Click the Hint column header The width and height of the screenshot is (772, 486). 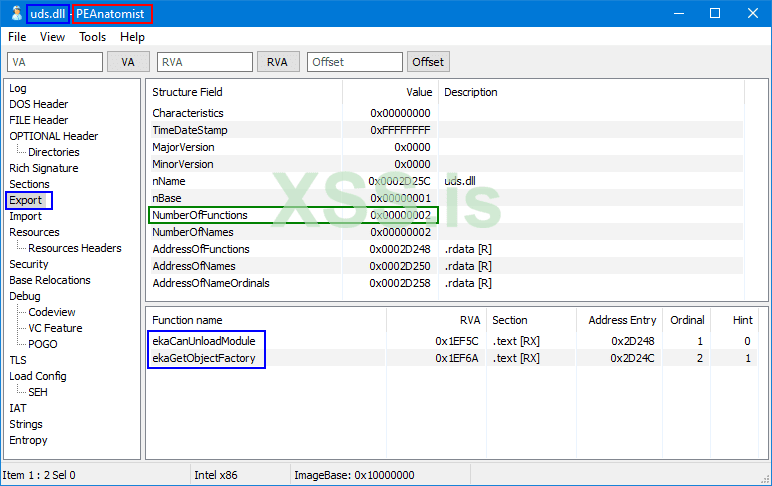click(x=734, y=320)
